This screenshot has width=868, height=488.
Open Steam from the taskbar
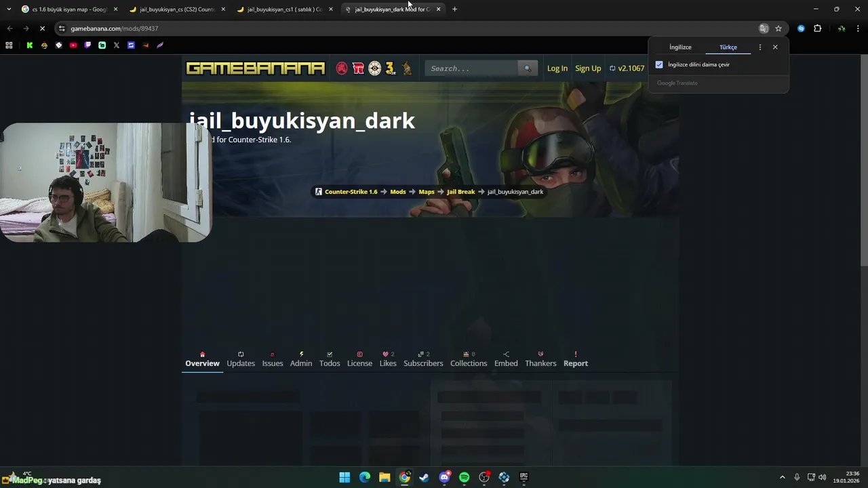(425, 477)
